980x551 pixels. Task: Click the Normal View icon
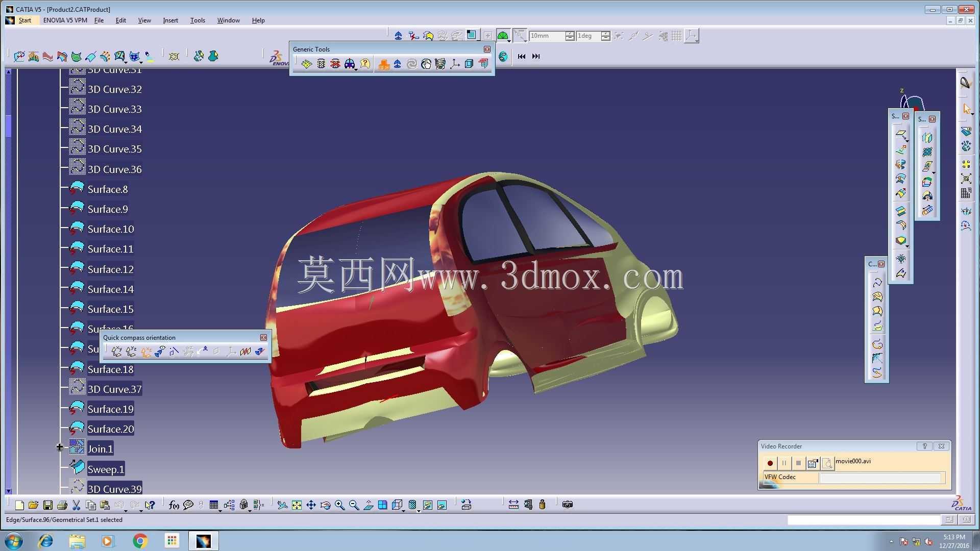point(368,505)
